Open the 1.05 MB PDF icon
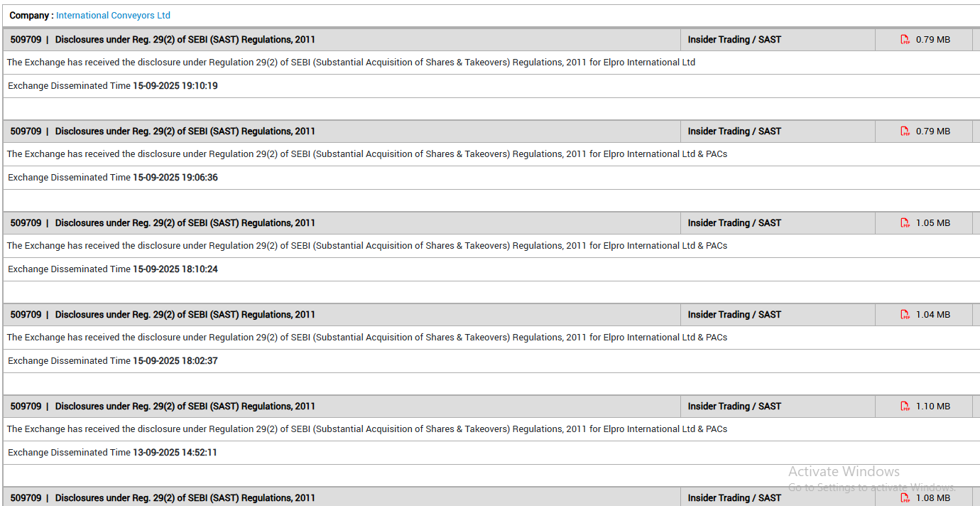This screenshot has height=506, width=980. 905,223
